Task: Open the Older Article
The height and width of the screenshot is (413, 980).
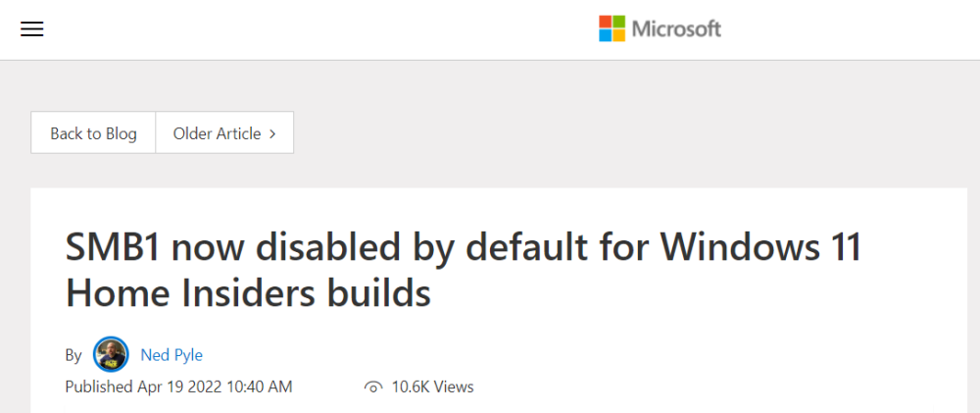Action: tap(218, 133)
